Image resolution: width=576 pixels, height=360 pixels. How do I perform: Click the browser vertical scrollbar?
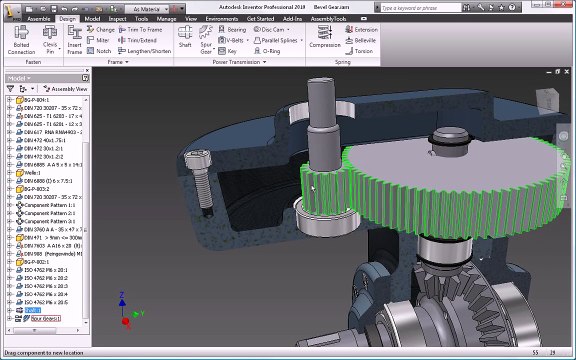86,229
